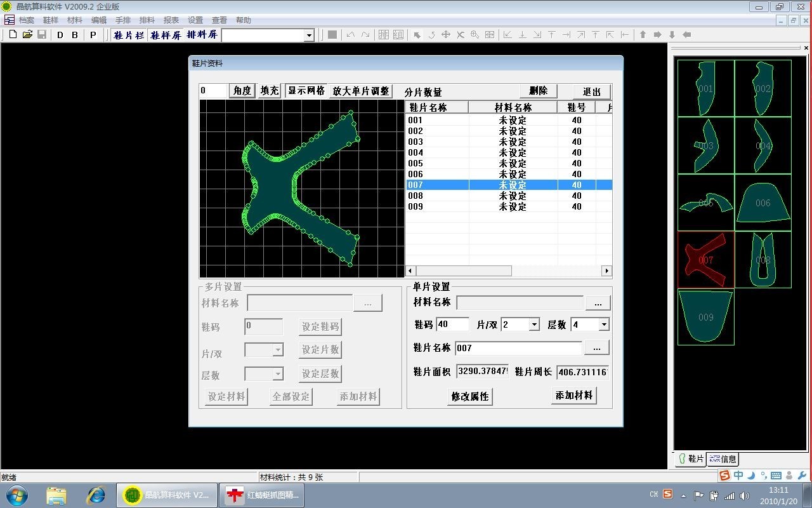The width and height of the screenshot is (812, 508).
Task: Toggle the 填充 fill button
Action: tap(270, 91)
